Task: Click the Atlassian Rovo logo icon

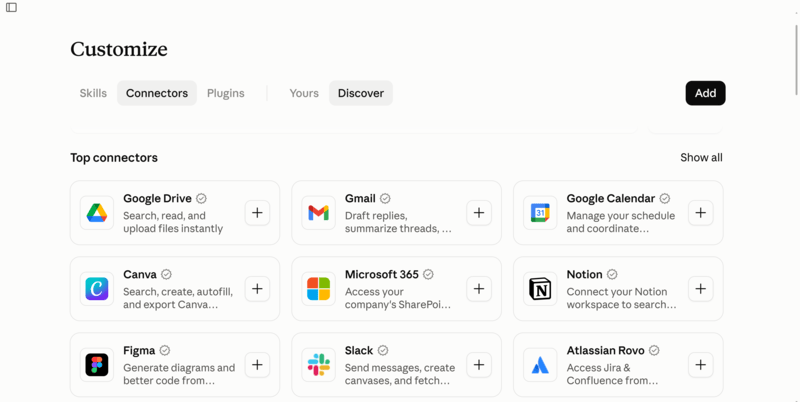Action: 540,365
